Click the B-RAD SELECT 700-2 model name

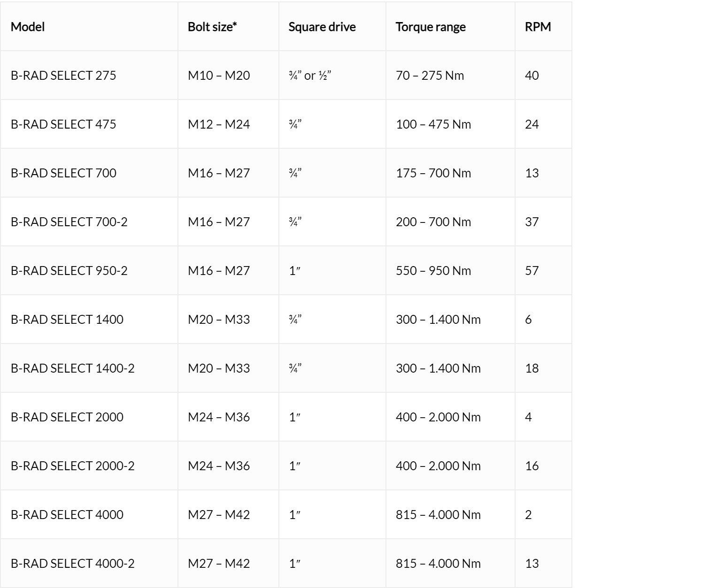coord(69,222)
